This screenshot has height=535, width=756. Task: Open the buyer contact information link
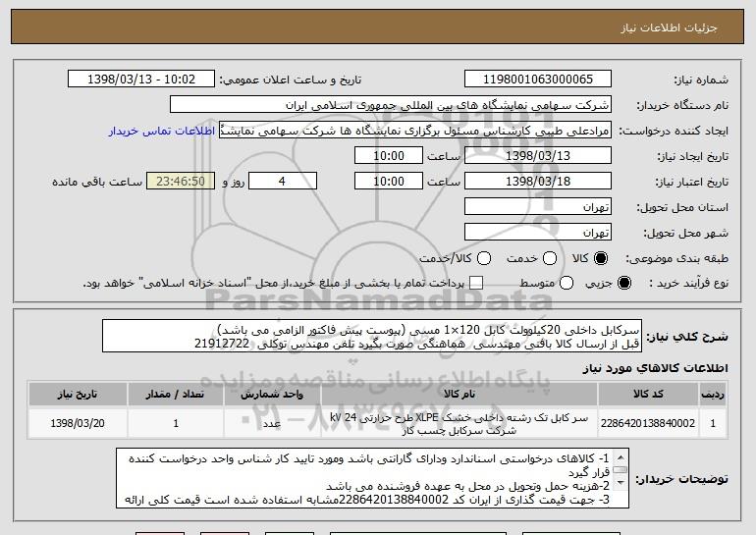162,131
